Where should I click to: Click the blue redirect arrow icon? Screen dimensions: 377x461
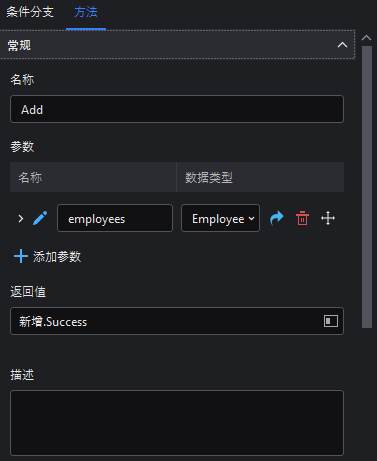click(277, 218)
